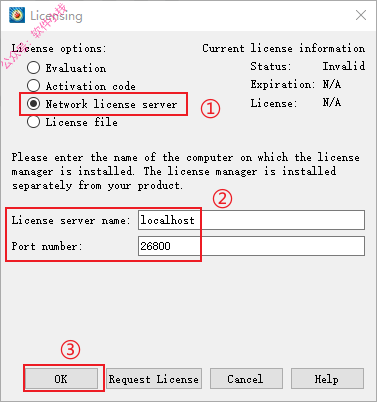Click the License N/A value
This screenshot has height=402, width=377.
[x=332, y=102]
